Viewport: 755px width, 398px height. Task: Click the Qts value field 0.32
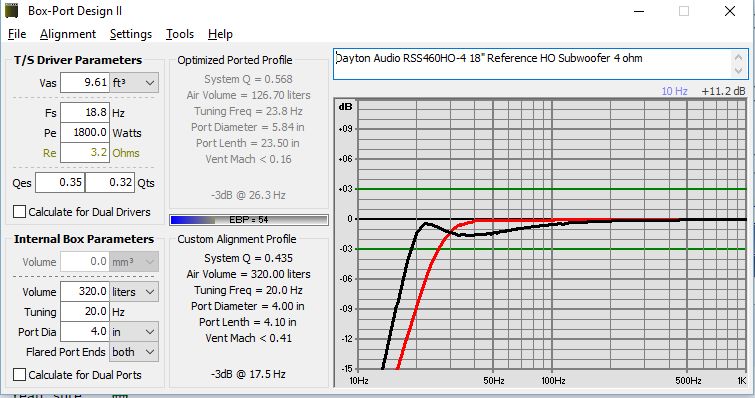point(110,182)
